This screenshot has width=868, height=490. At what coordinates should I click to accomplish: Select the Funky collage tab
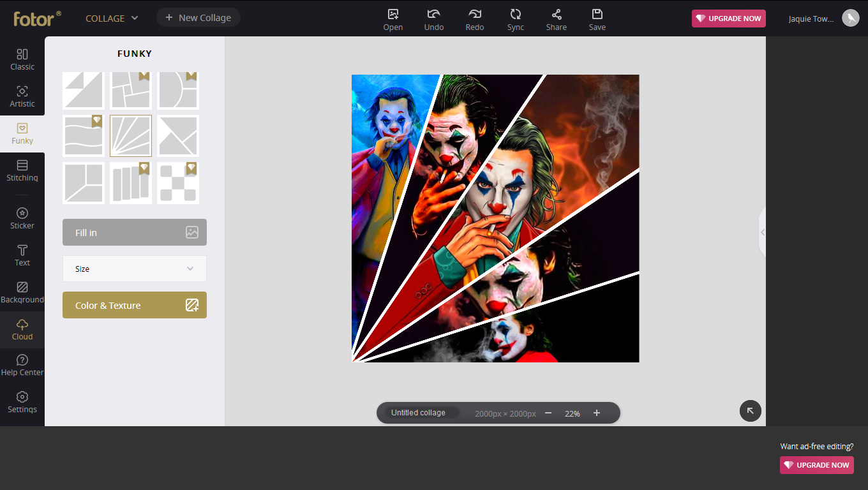tap(22, 133)
